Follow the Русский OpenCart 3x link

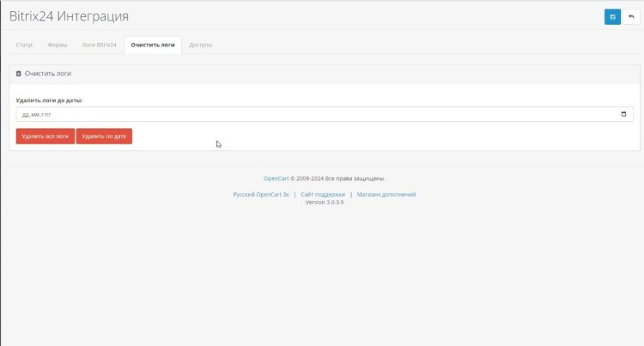(x=261, y=195)
